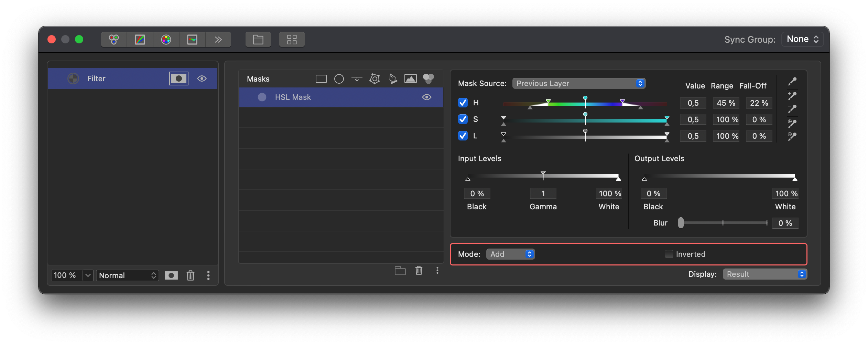Viewport: 868px width, 345px height.
Task: Delete the selected mask with trash icon
Action: point(419,271)
